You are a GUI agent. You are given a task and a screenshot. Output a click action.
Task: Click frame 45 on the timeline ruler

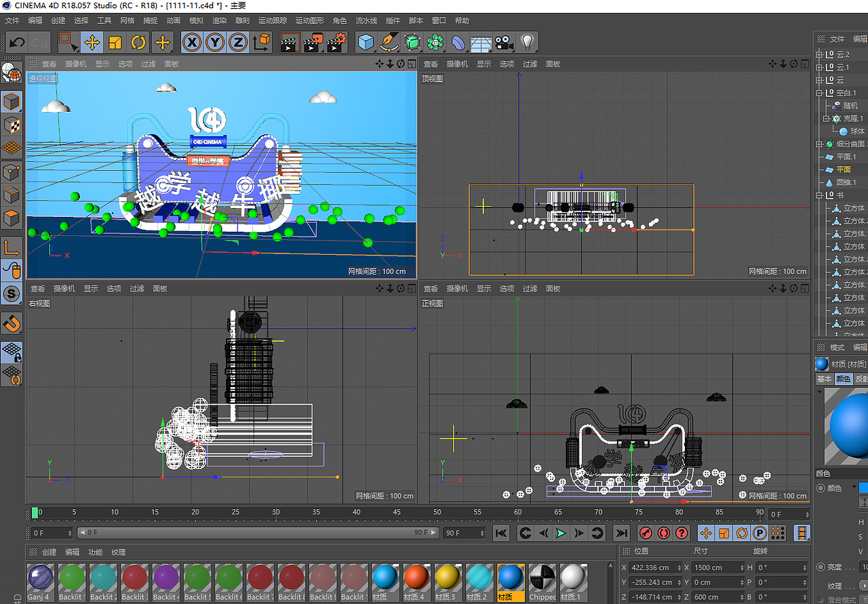coord(397,512)
